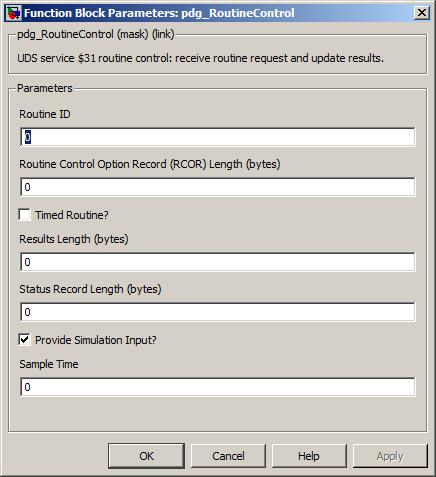
Task: Click the Routine ID label
Action: (45, 114)
